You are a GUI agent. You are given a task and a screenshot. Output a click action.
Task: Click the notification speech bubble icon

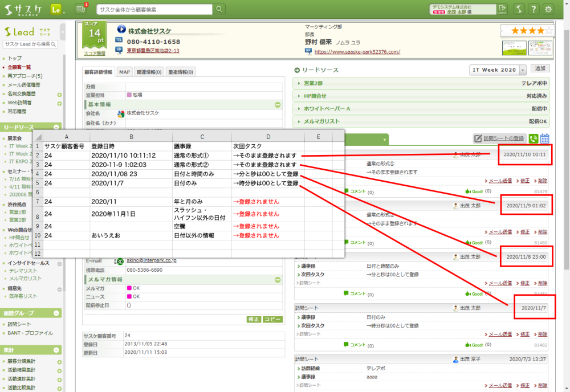point(80,9)
